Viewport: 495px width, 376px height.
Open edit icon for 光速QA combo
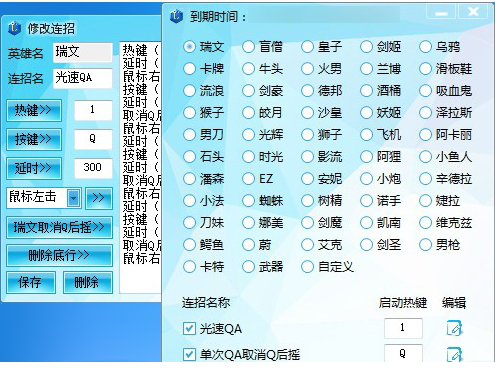click(x=454, y=328)
